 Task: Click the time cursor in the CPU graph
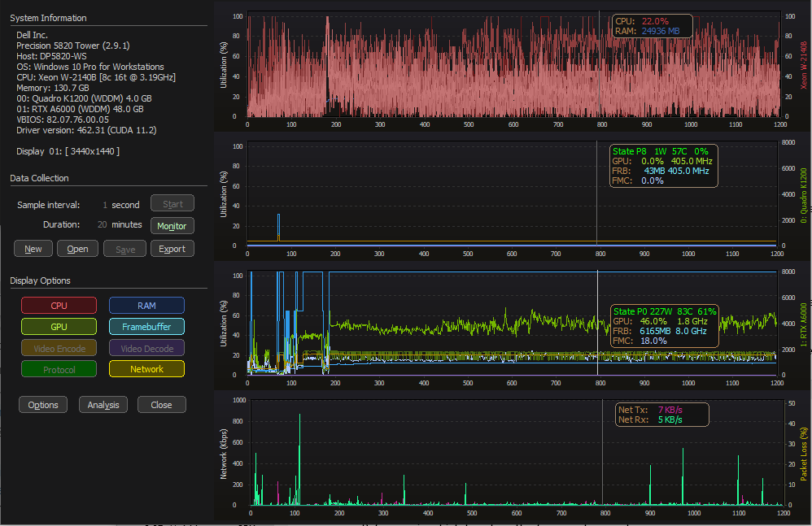tap(600, 64)
